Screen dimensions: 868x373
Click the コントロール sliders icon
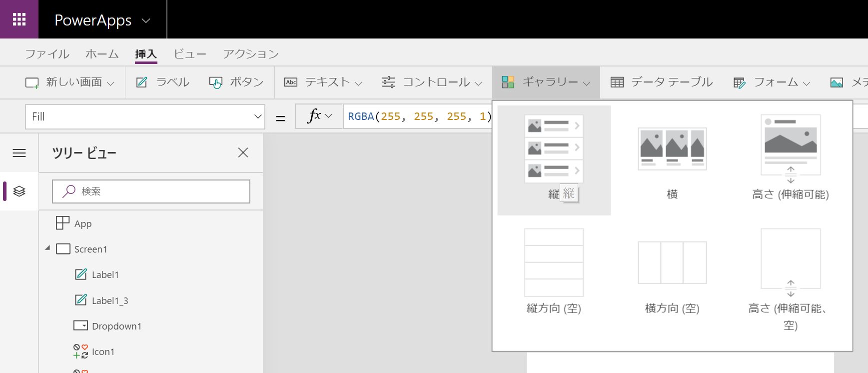tap(388, 82)
